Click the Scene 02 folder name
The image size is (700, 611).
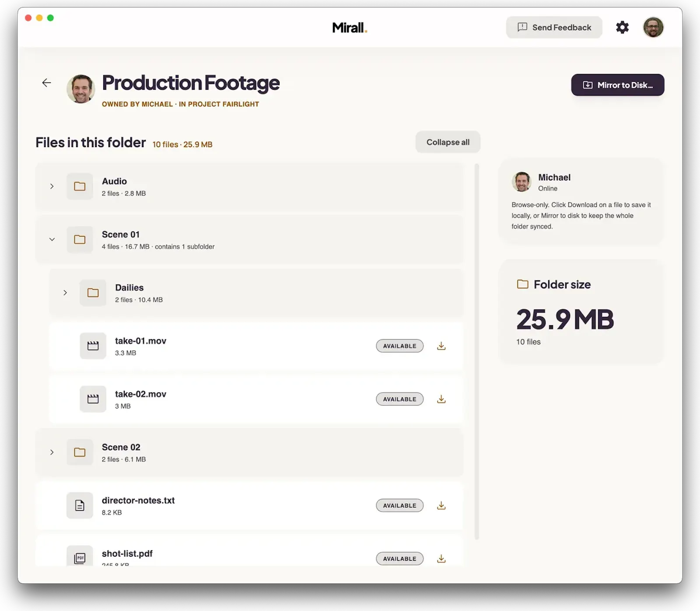point(121,447)
